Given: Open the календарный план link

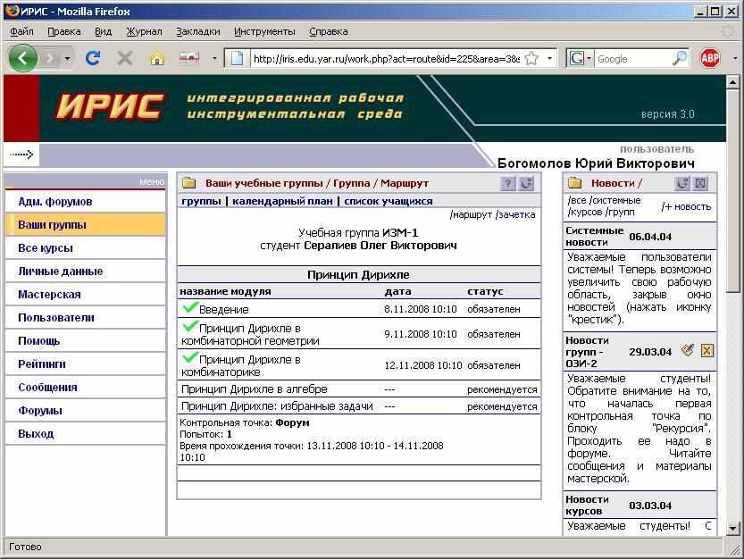Looking at the screenshot, I should (x=282, y=202).
